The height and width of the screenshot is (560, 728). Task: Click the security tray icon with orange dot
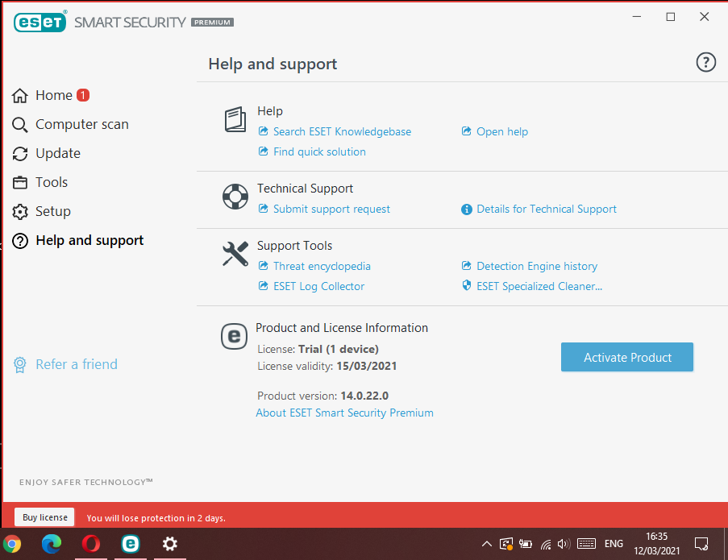506,544
